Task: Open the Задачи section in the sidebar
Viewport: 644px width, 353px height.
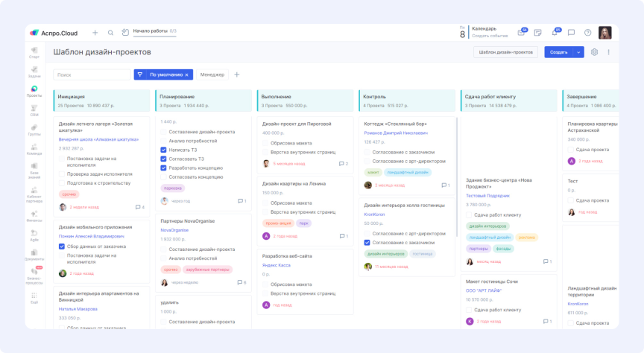Action: click(x=34, y=71)
